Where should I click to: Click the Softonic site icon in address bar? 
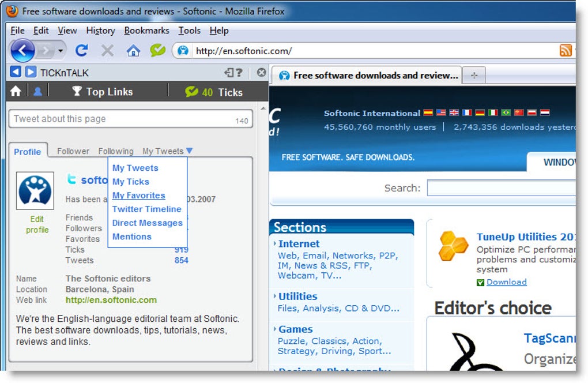pyautogui.click(x=183, y=50)
